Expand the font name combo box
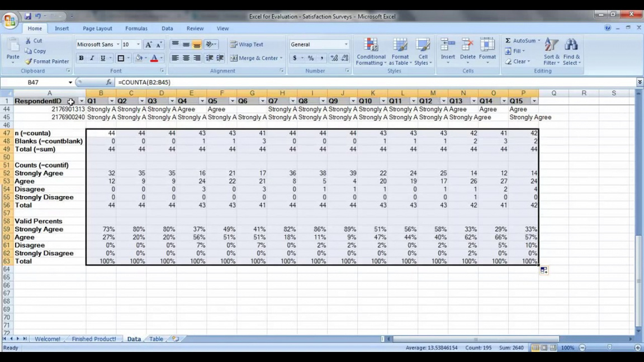 tap(118, 45)
